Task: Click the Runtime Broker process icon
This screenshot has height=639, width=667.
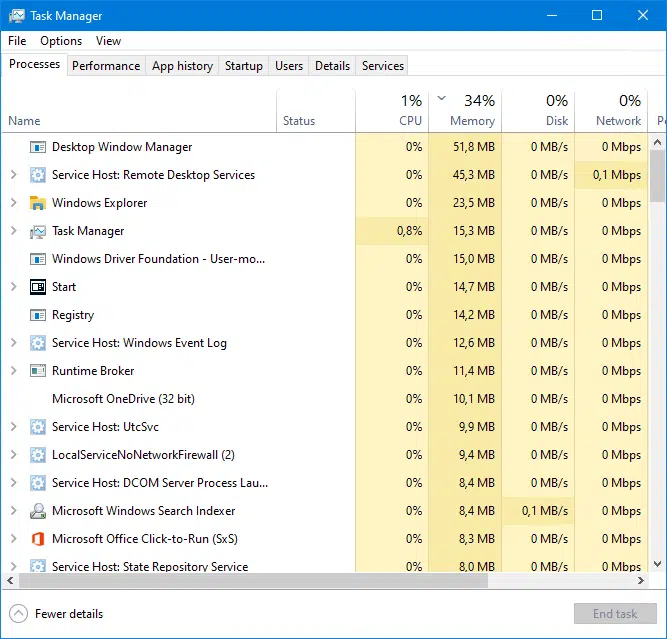Action: [38, 371]
